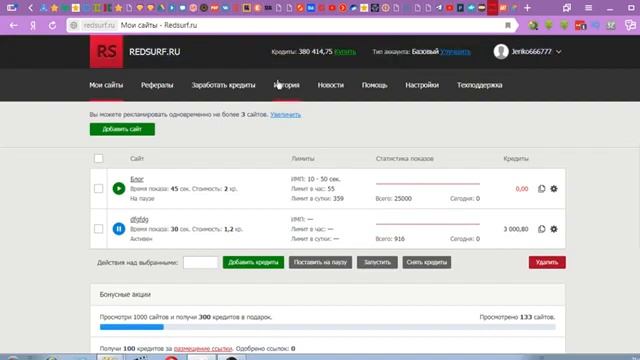Screen dimensions: 640x360
Task: Click the Бонусные акции heading
Action: point(125,294)
